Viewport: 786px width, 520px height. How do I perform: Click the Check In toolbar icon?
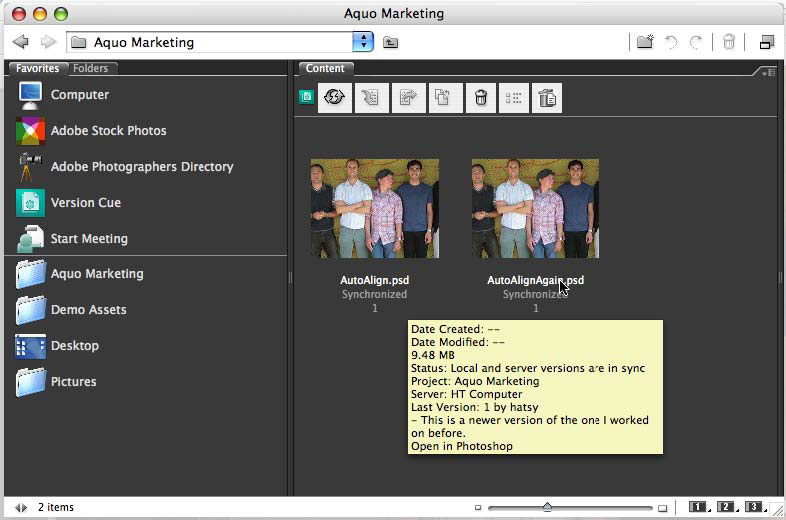coord(371,97)
